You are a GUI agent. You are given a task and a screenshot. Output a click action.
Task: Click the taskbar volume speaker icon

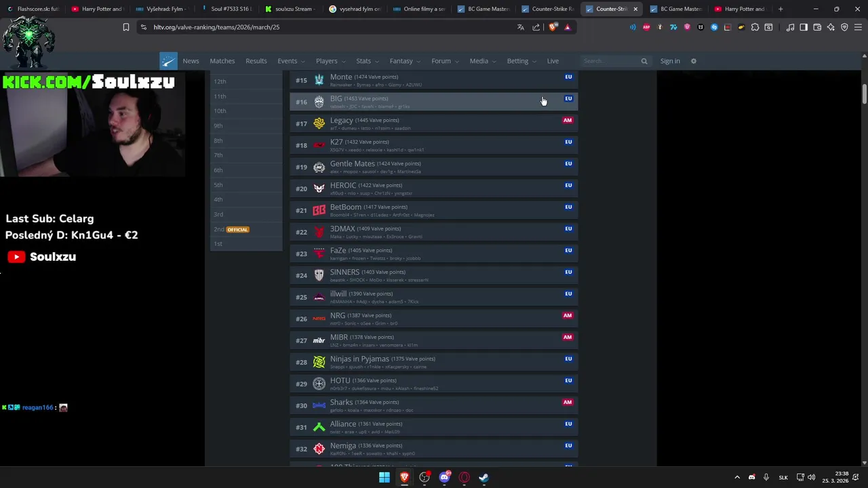pyautogui.click(x=811, y=477)
